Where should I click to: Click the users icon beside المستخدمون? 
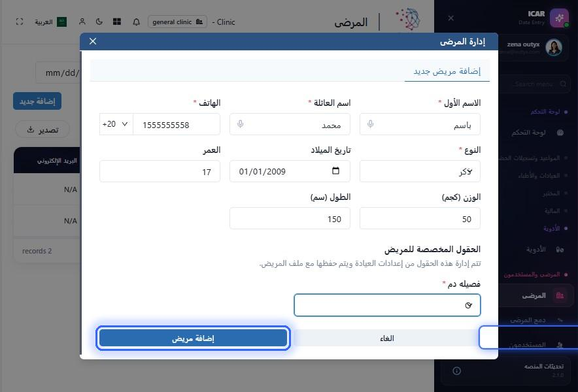[560, 345]
